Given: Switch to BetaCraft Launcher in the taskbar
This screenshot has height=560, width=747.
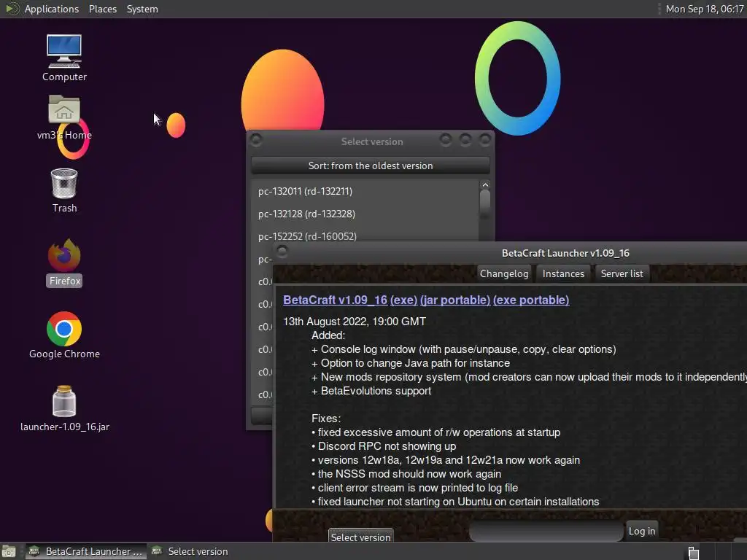Looking at the screenshot, I should [x=86, y=551].
